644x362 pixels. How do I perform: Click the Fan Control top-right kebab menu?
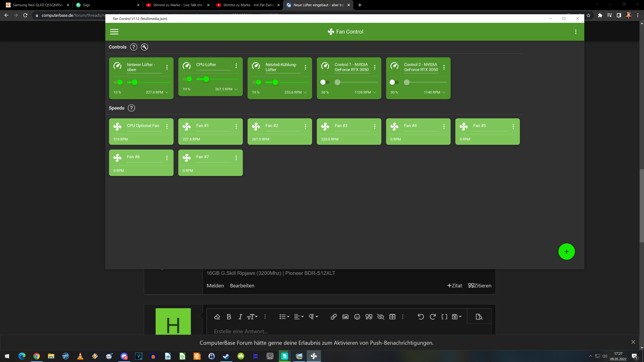(576, 32)
